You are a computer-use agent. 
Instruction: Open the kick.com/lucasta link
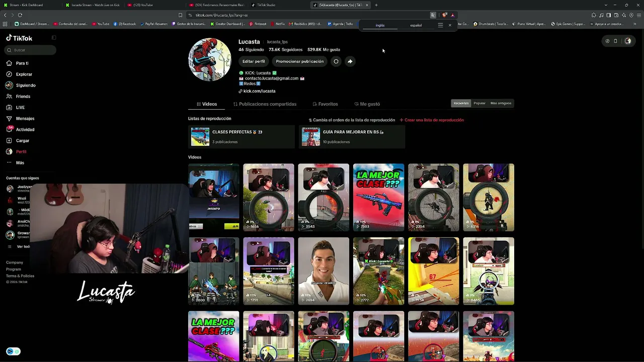coord(259,91)
